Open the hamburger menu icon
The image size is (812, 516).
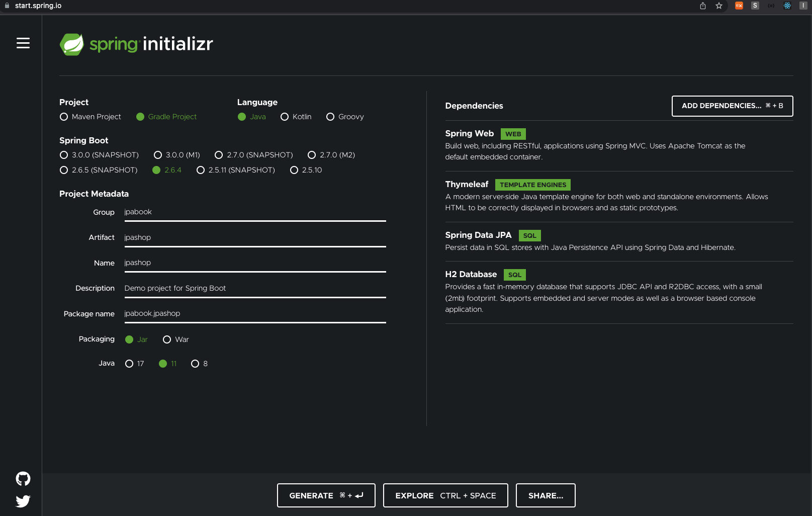click(x=23, y=43)
